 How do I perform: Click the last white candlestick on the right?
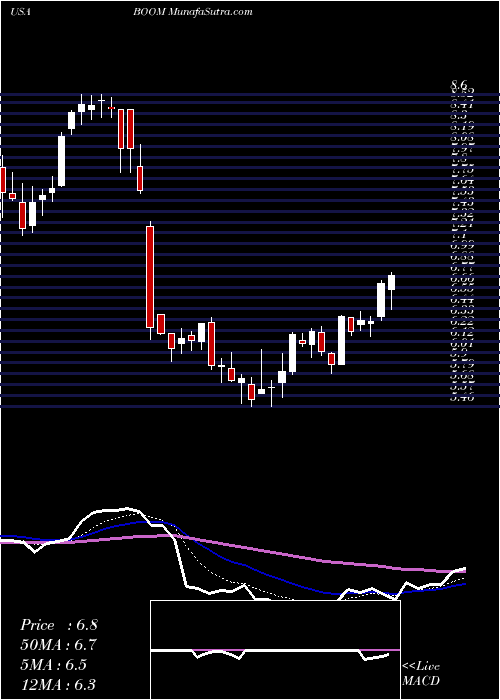click(392, 283)
